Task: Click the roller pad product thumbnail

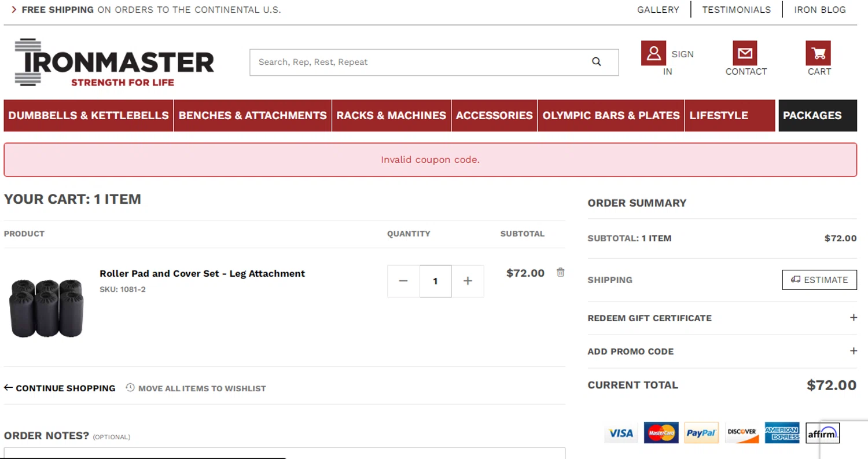Action: click(x=47, y=308)
